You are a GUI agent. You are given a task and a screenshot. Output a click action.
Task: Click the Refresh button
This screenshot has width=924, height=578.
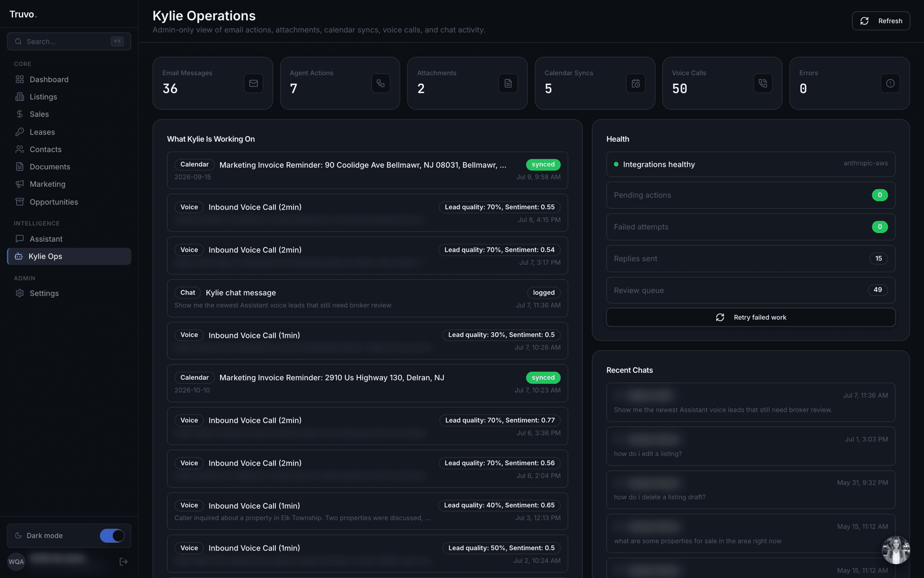[881, 21]
